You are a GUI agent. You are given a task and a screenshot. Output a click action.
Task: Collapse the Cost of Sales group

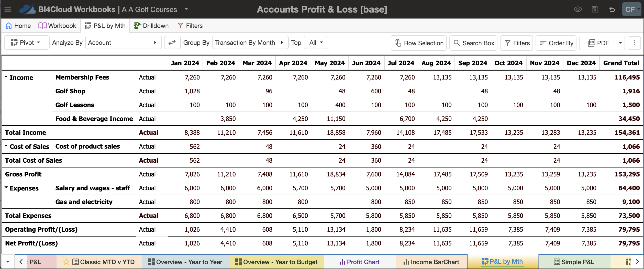(x=6, y=146)
